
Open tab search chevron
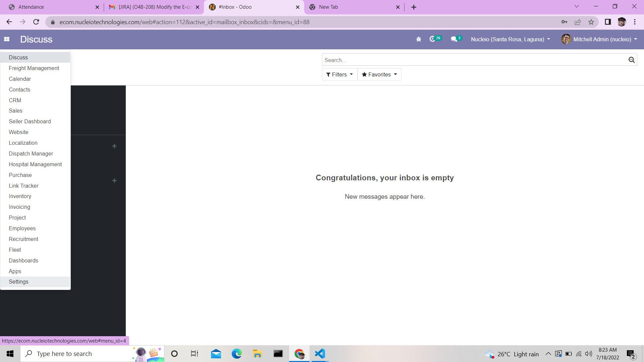pyautogui.click(x=577, y=6)
